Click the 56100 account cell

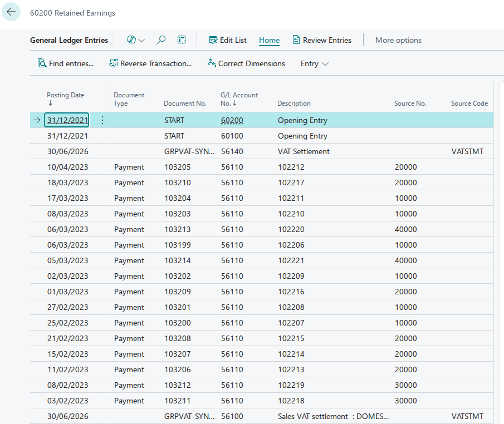(x=232, y=416)
